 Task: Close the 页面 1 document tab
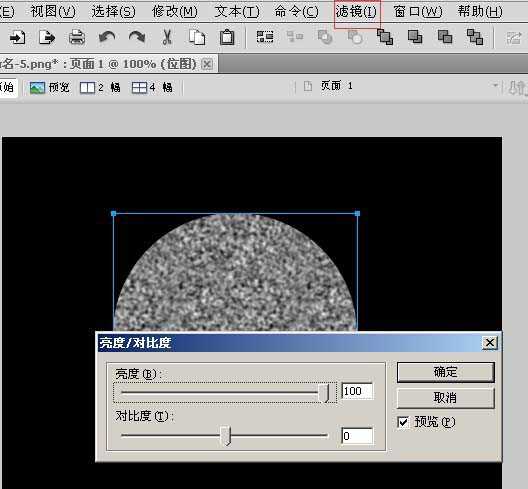pos(207,64)
